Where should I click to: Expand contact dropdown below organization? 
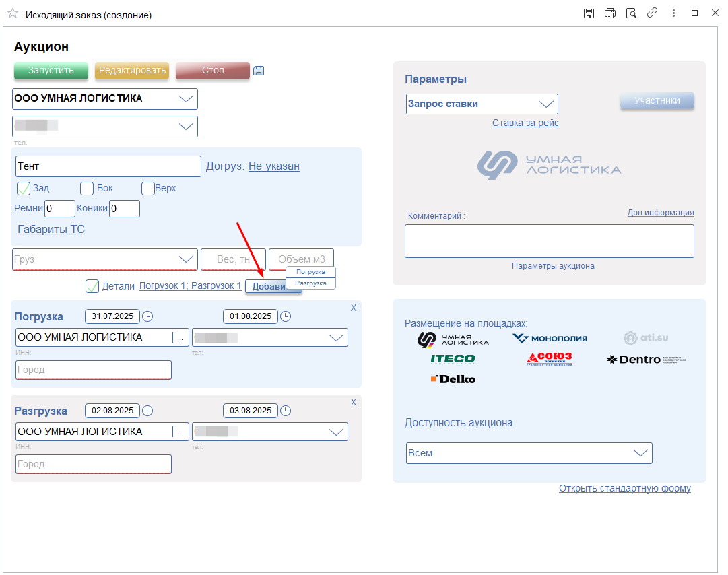pos(186,126)
